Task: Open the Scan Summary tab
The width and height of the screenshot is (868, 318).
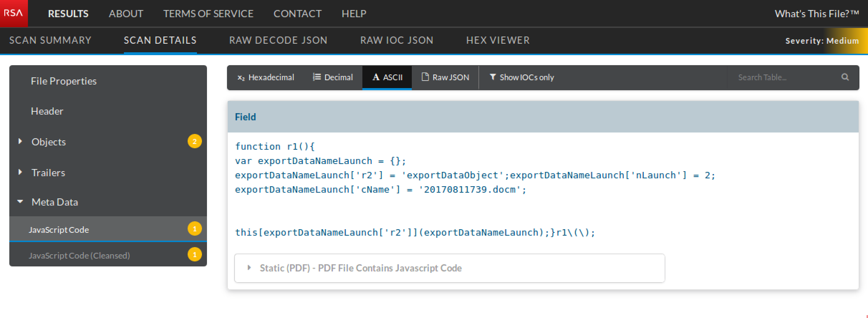Action: coord(50,40)
